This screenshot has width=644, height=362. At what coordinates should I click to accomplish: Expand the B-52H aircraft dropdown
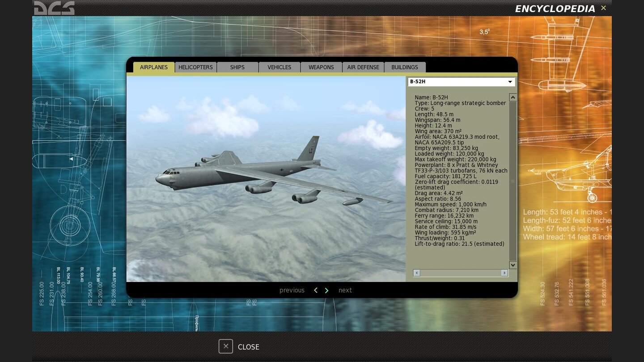coord(461,82)
